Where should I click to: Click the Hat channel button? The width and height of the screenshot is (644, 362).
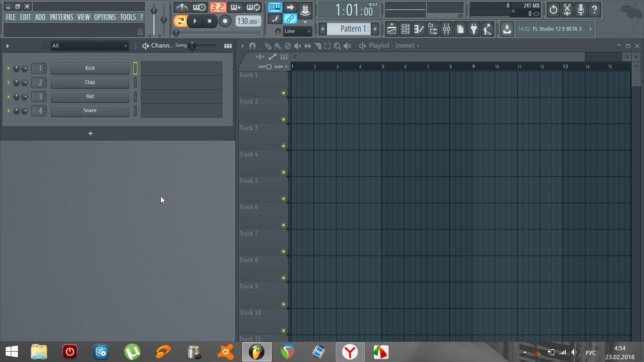point(90,97)
